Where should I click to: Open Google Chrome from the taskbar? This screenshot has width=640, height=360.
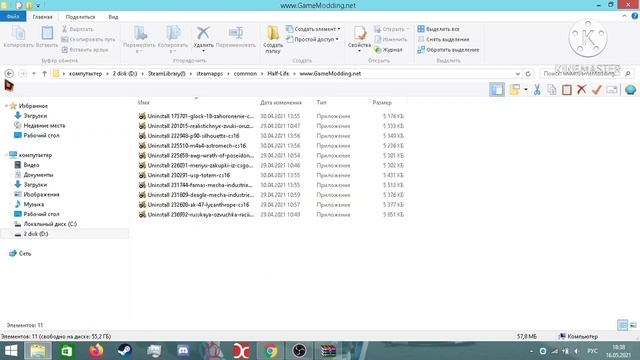coord(271,351)
